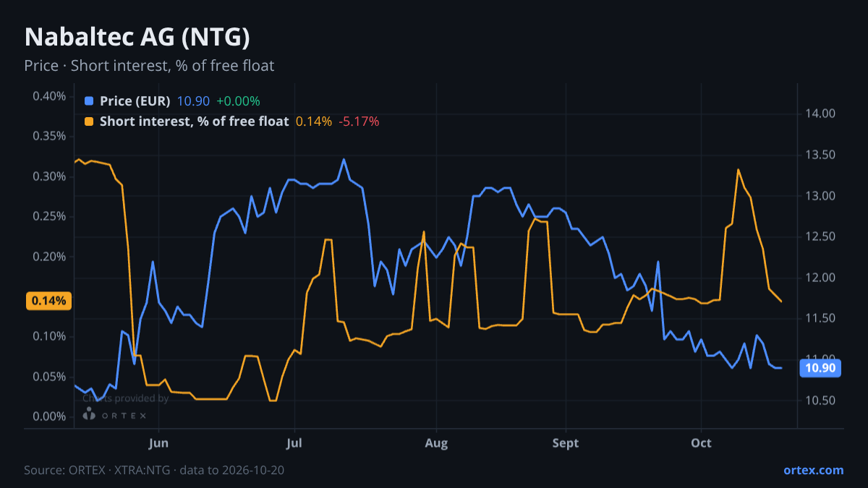
Task: Click the 13.00 right axis label
Action: click(x=820, y=196)
